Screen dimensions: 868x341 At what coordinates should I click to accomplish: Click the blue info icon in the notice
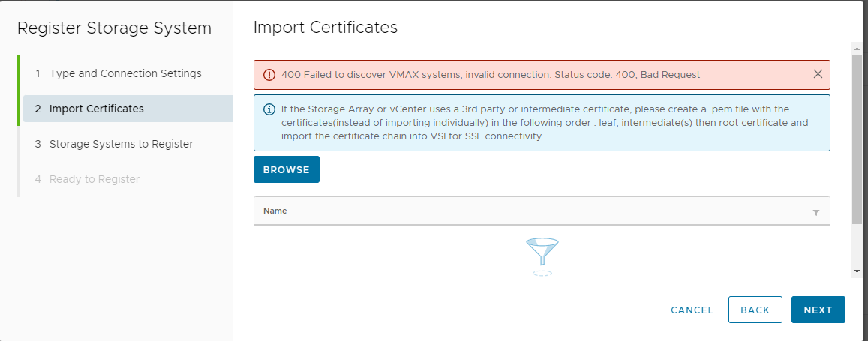point(269,109)
